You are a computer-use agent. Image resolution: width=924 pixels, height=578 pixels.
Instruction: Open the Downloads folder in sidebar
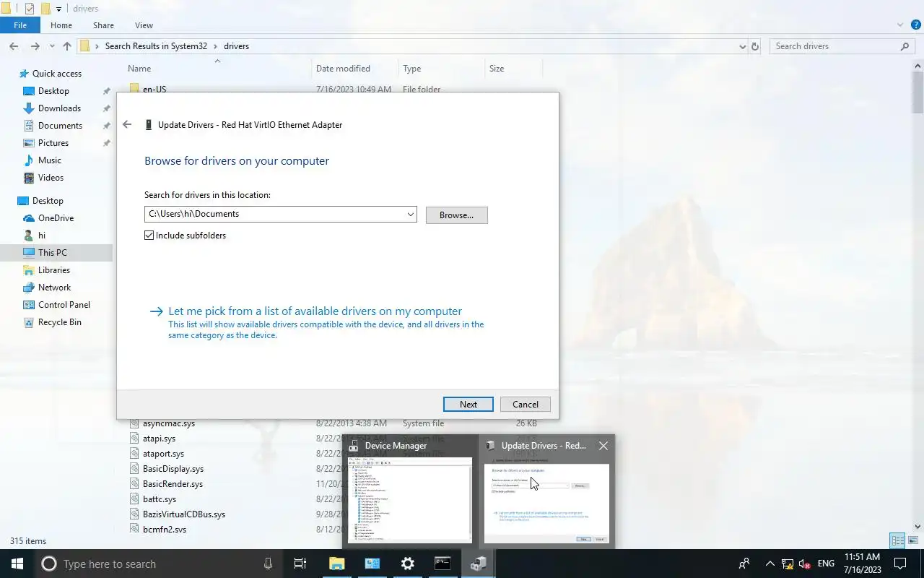tap(59, 108)
